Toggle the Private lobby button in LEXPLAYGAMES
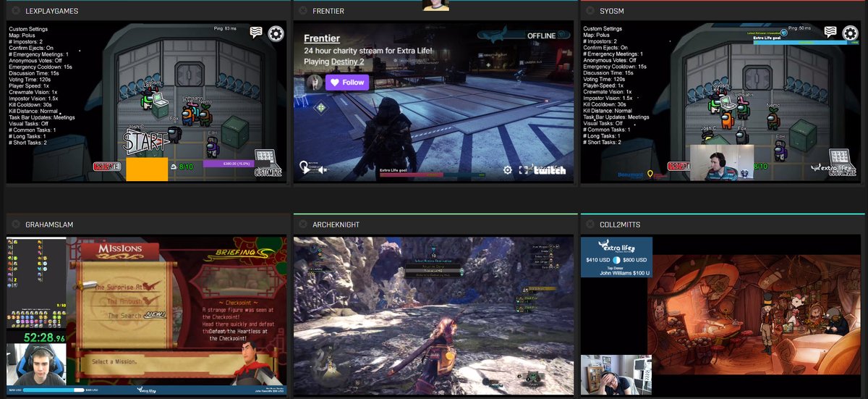This screenshot has height=399, width=868. pos(106,167)
